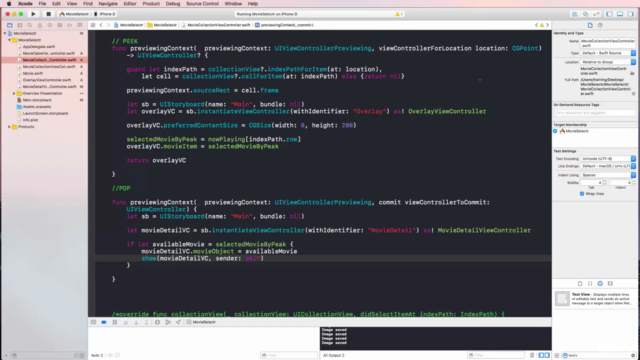Click the Run (play) button
The width and height of the screenshot is (640, 360).
tap(33, 14)
